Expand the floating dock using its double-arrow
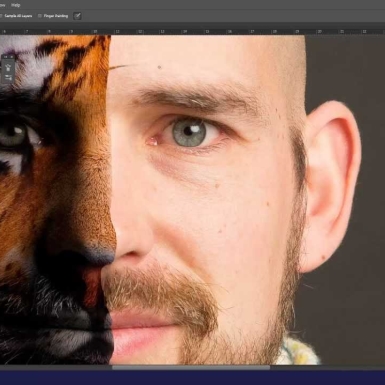Viewport: 385px width, 385px height. [5, 57]
